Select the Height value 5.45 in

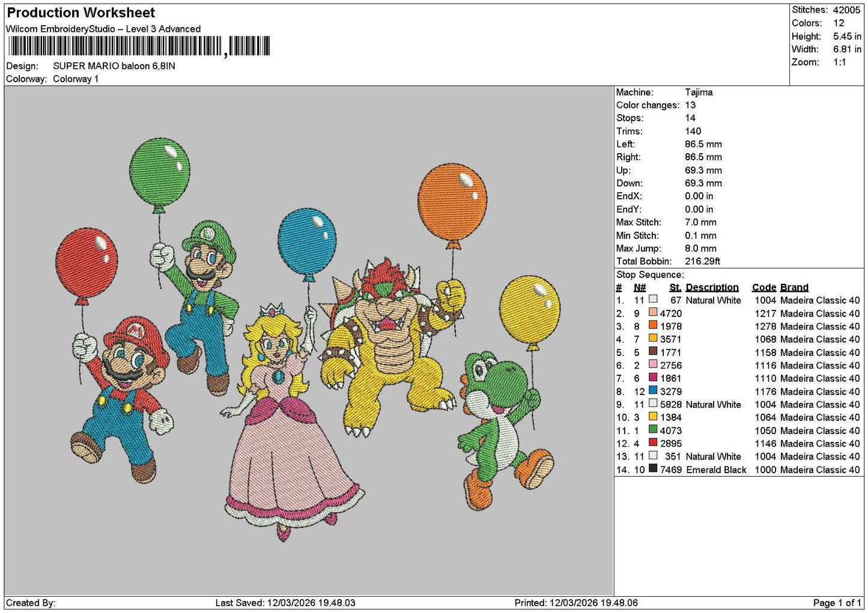coord(847,36)
